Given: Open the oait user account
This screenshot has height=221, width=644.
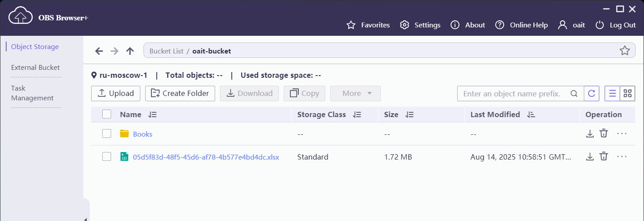Looking at the screenshot, I should click(x=571, y=25).
